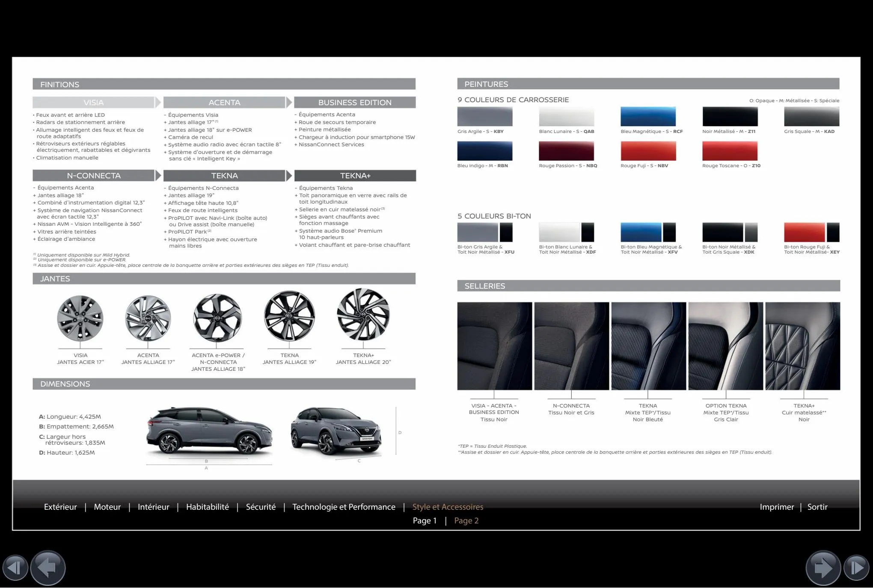Click '5 COULEURS BI-TON' heading
Screen dimensions: 873x588
tap(494, 216)
